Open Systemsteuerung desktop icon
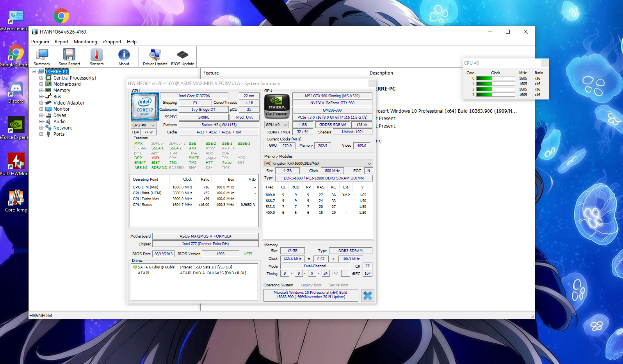 coord(16,20)
